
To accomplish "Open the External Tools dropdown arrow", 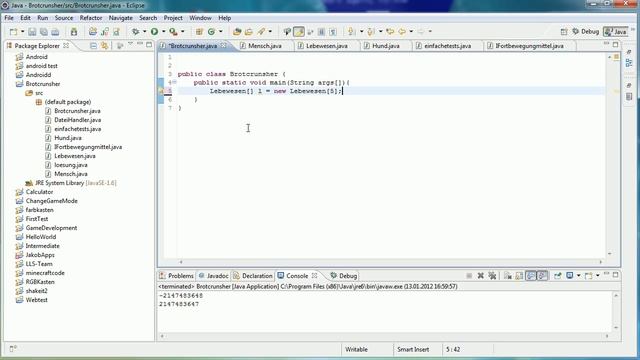I will 182,31.
